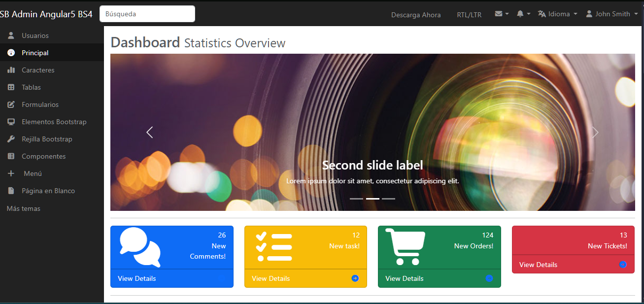This screenshot has height=304, width=644.
Task: Click the Tablas table icon
Action: click(11, 87)
